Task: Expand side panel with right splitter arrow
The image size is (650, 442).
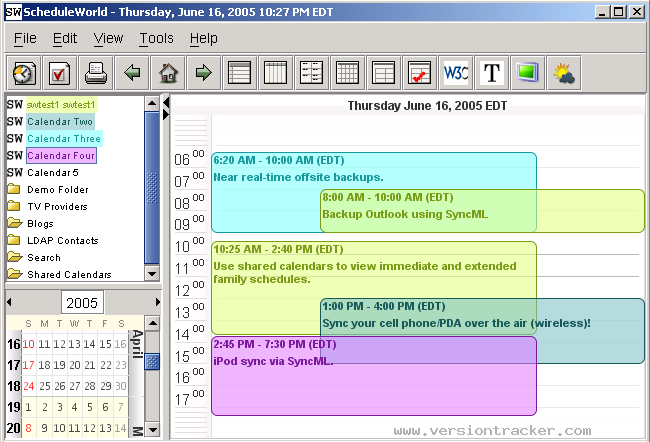Action: (166, 114)
